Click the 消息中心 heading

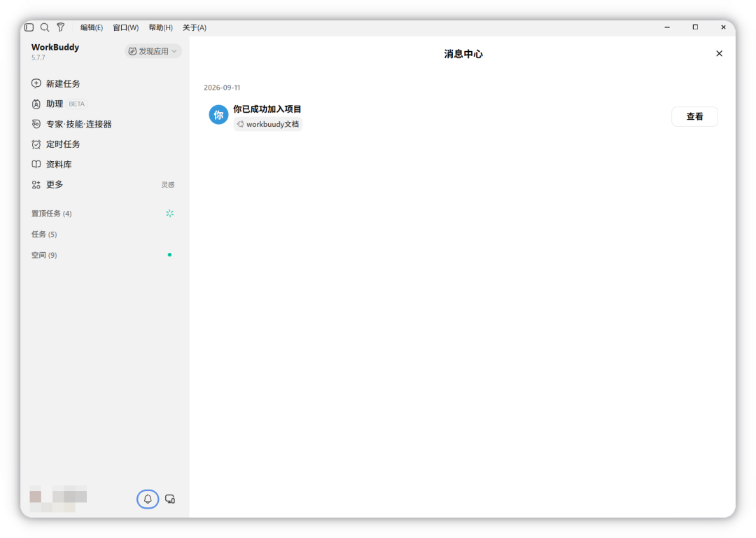click(x=463, y=54)
